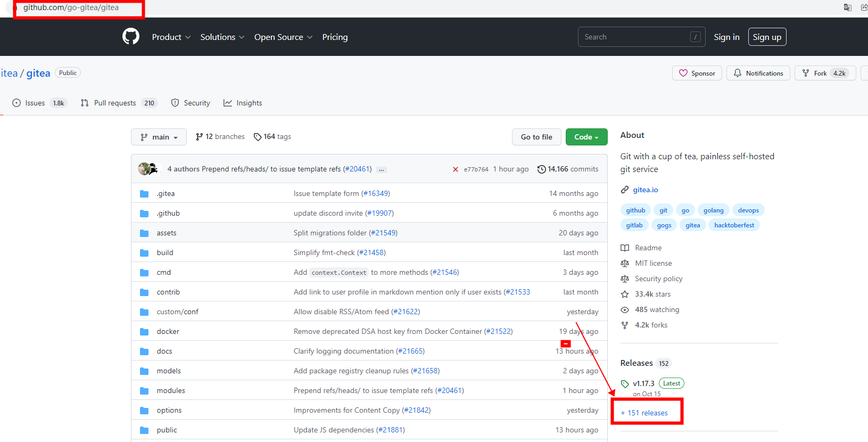Open the 14,166 commits history
Image resolution: width=868 pixels, height=442 pixels.
(x=568, y=169)
